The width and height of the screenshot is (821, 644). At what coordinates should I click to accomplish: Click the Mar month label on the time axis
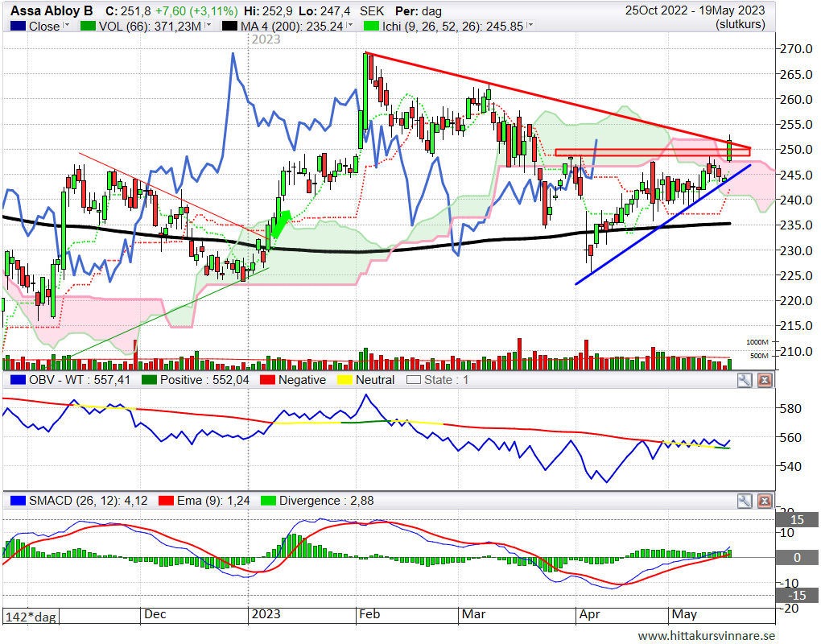pos(473,614)
